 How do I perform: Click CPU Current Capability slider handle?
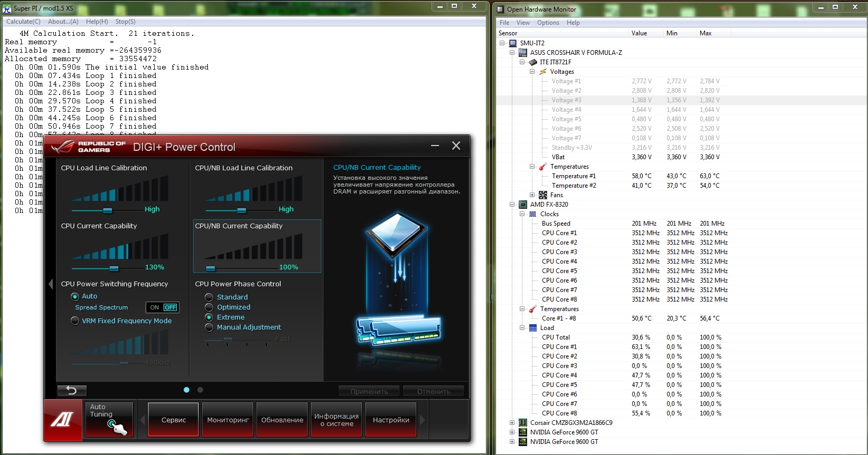coord(114,268)
